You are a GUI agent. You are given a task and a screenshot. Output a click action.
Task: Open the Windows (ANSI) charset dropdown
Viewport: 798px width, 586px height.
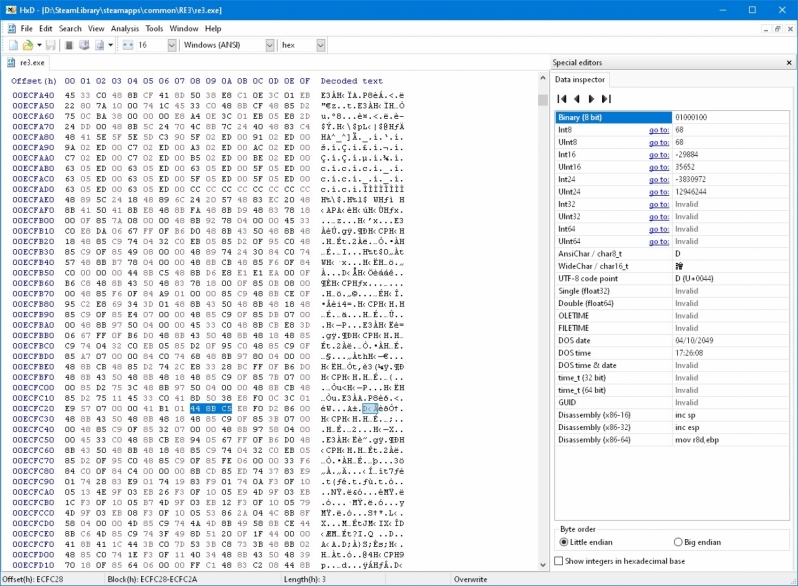pos(270,45)
